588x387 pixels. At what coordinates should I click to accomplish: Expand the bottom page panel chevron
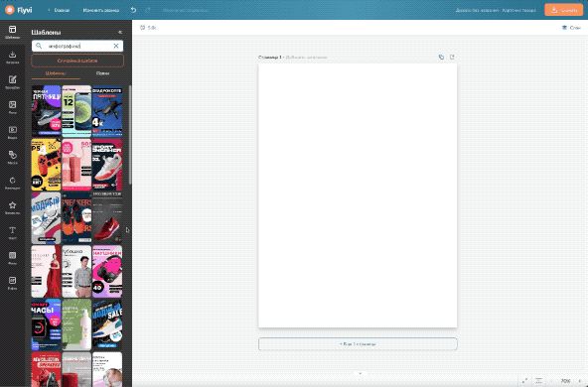click(360, 373)
